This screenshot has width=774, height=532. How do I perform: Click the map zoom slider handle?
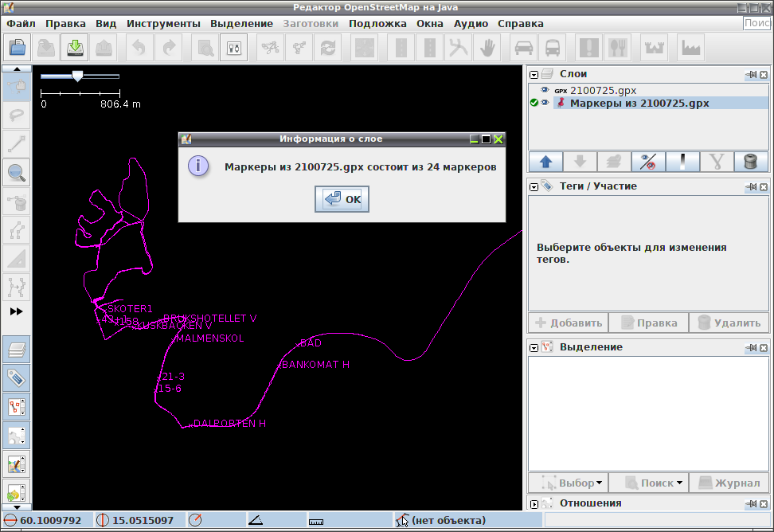click(77, 76)
